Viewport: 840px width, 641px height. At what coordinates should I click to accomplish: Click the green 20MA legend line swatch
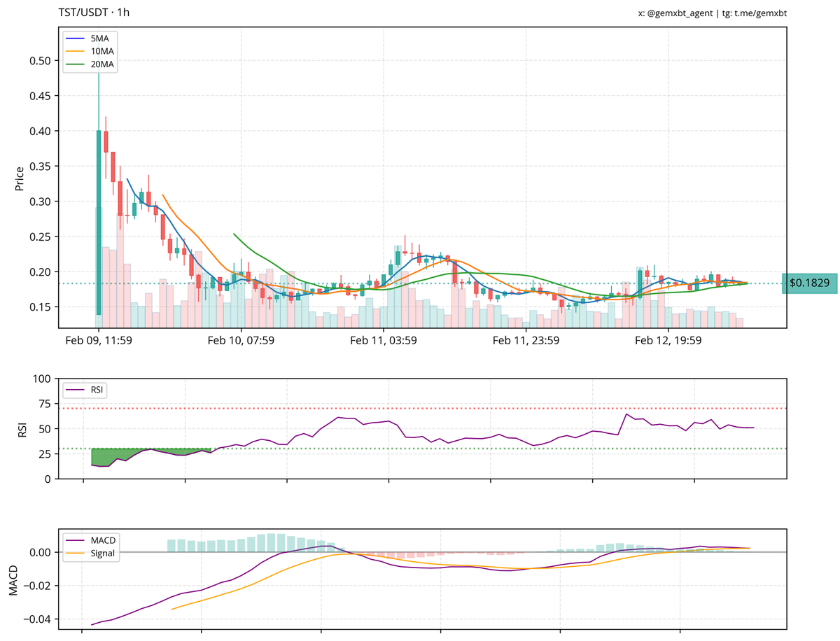76,64
